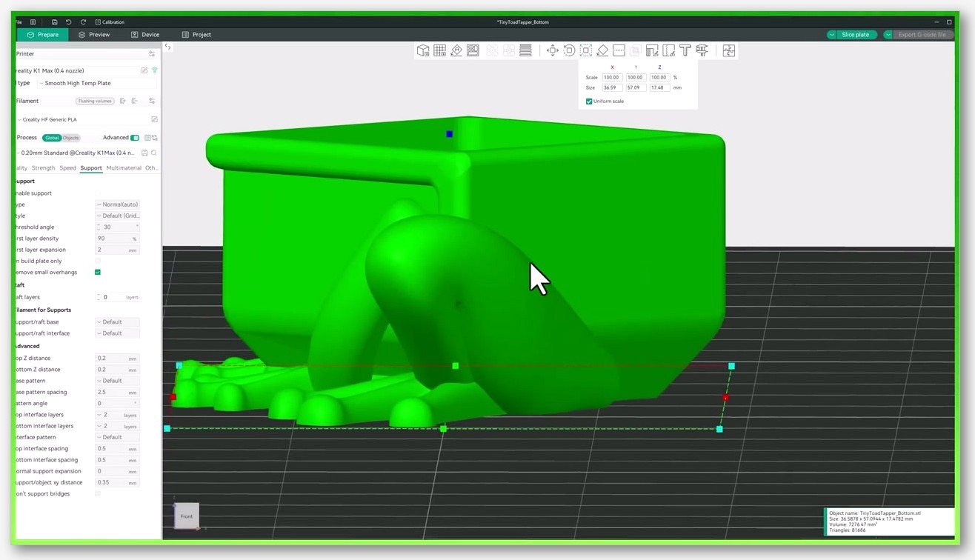Open the support Type dropdown Normal(auto)
Screen dimensions: 975x560
tap(117, 204)
